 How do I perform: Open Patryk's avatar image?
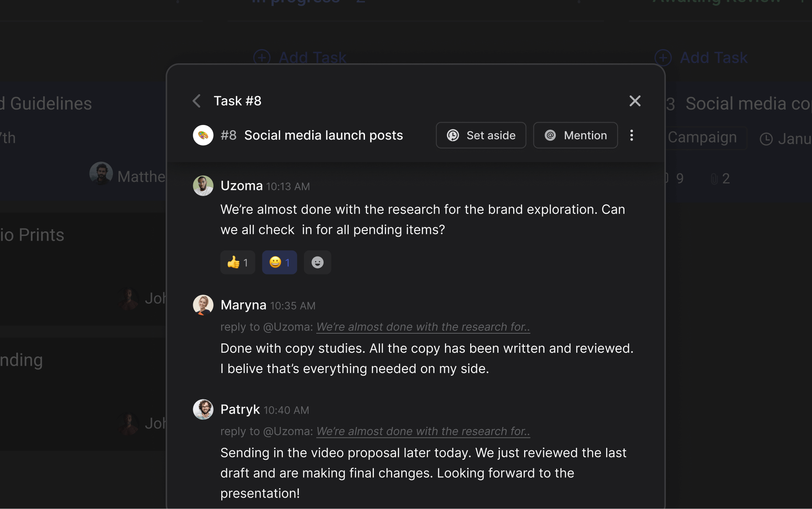coord(203,410)
